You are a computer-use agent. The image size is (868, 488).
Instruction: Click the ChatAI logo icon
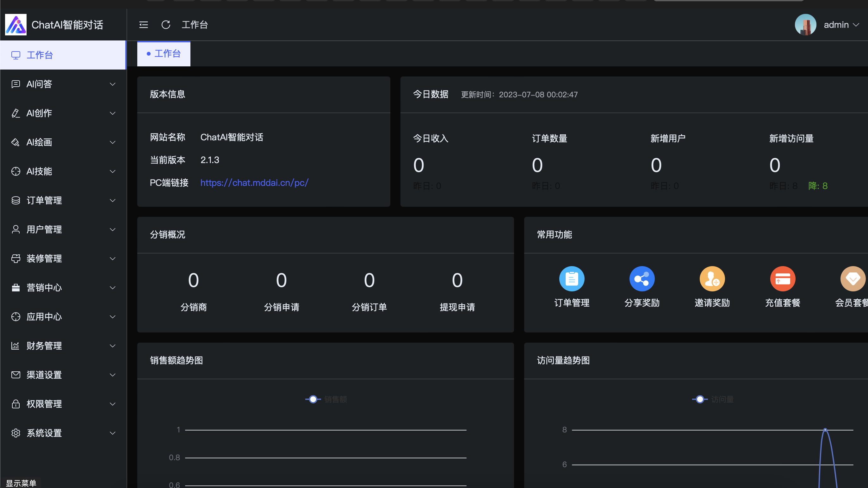tap(16, 25)
